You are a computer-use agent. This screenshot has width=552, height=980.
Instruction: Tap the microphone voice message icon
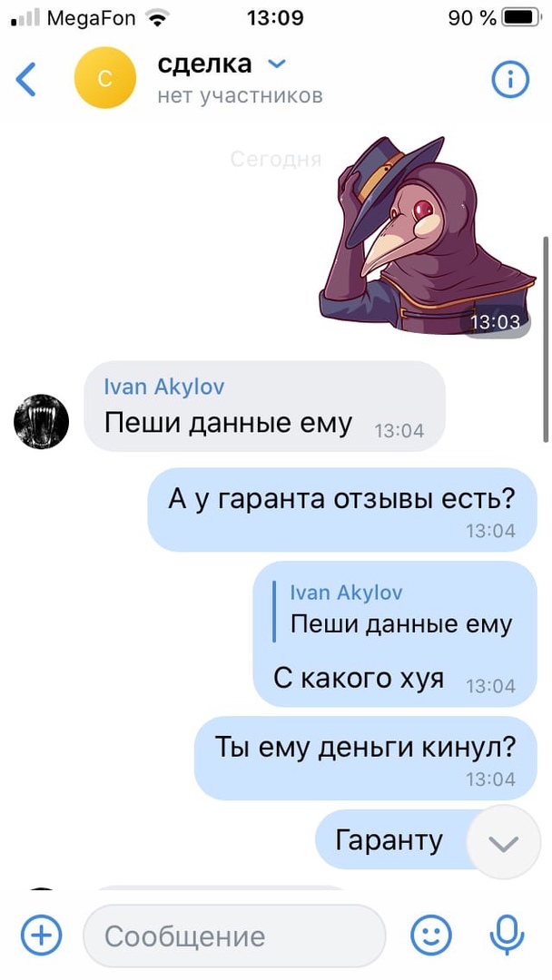(x=507, y=935)
